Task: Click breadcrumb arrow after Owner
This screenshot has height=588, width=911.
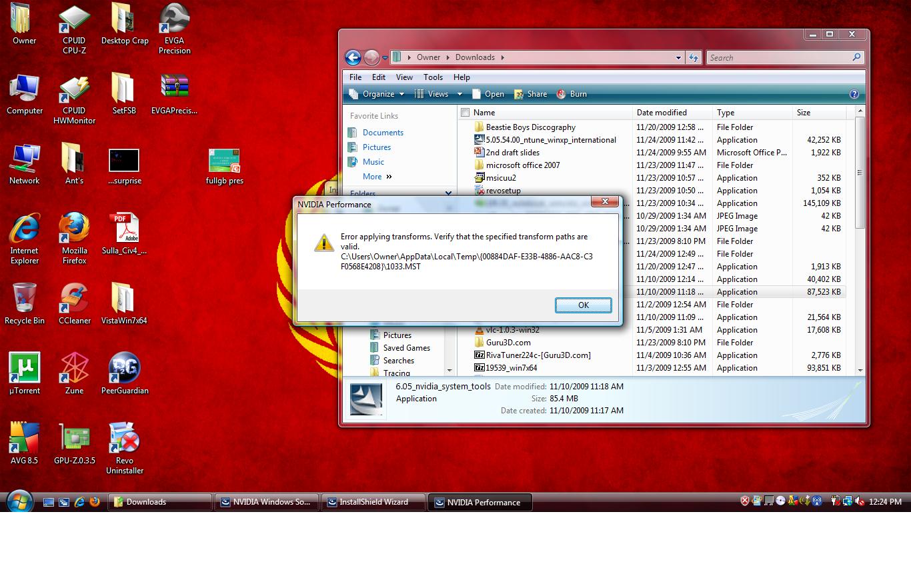Action: [x=447, y=57]
